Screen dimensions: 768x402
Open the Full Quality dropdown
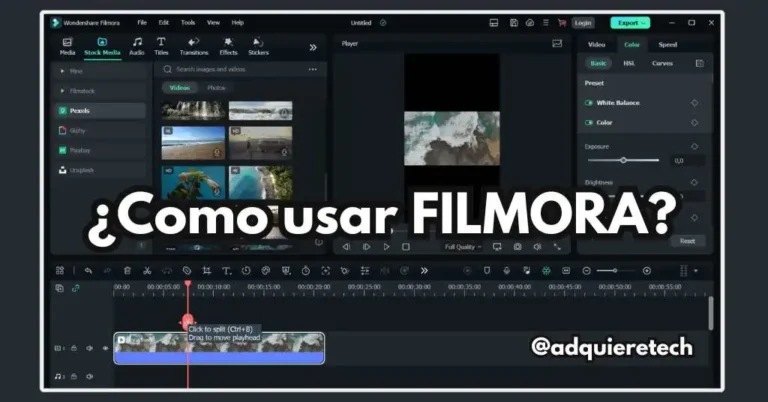point(463,247)
